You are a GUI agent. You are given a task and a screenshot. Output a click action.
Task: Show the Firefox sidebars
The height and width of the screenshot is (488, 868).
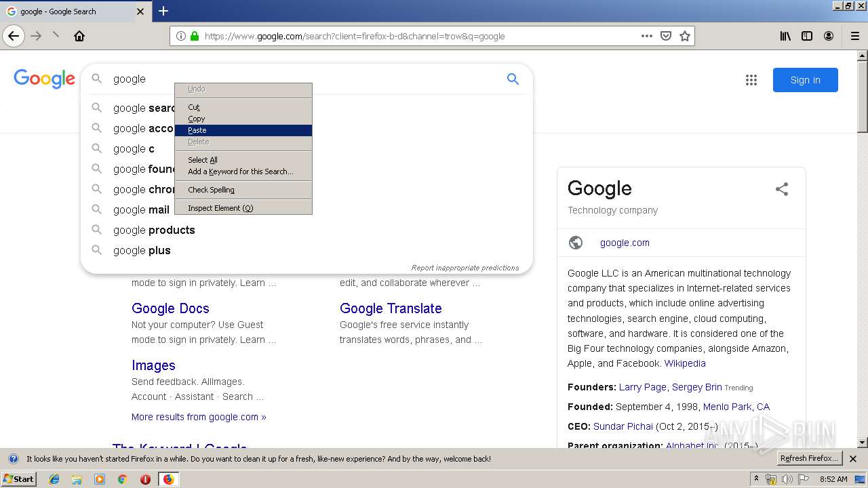point(807,36)
